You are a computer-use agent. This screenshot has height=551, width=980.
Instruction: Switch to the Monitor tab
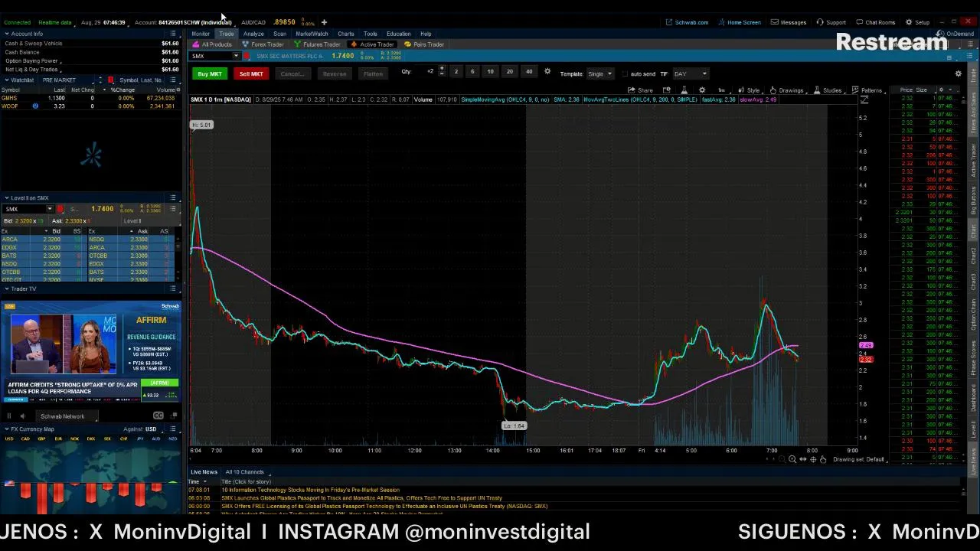tap(201, 34)
